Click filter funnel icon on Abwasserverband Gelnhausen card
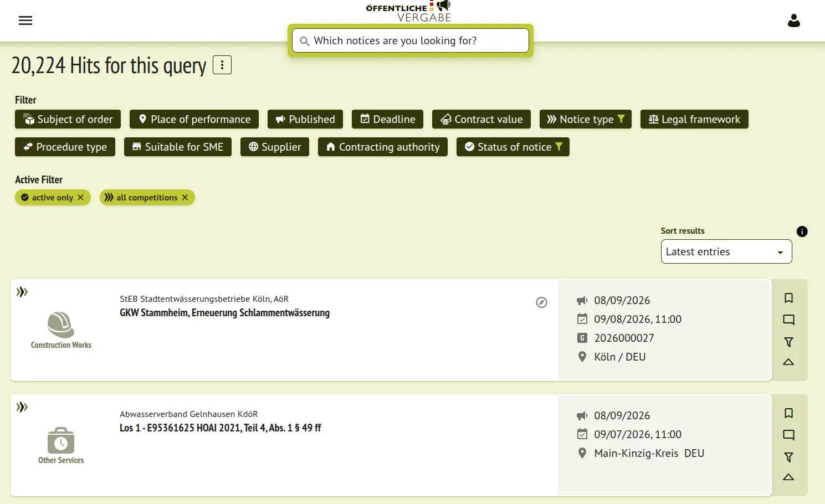The height and width of the screenshot is (504, 825). [x=788, y=457]
